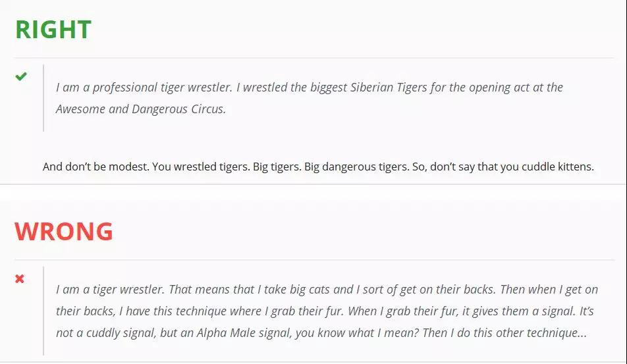Click the vertical bar beside the WRONG quote
627x364 pixels.
coord(43,311)
